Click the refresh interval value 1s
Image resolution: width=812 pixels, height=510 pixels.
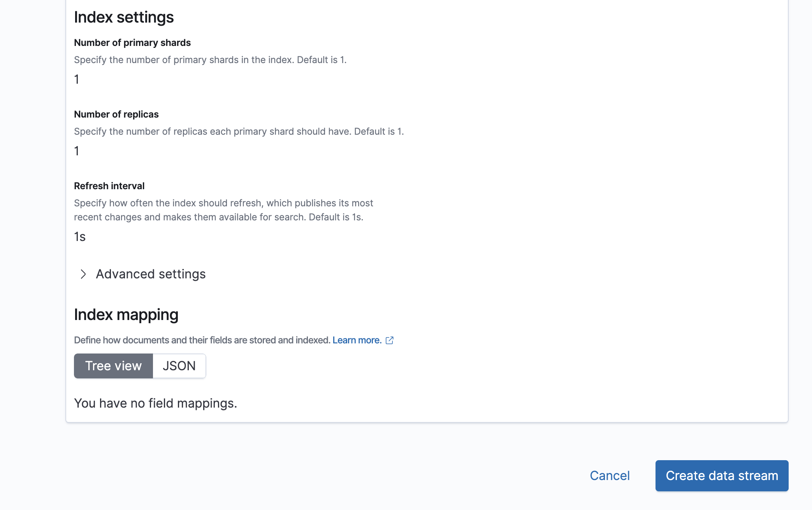(80, 237)
